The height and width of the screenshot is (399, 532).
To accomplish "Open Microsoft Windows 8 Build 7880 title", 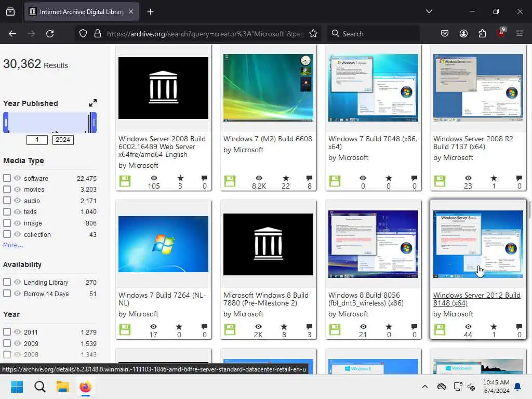I will (x=266, y=299).
